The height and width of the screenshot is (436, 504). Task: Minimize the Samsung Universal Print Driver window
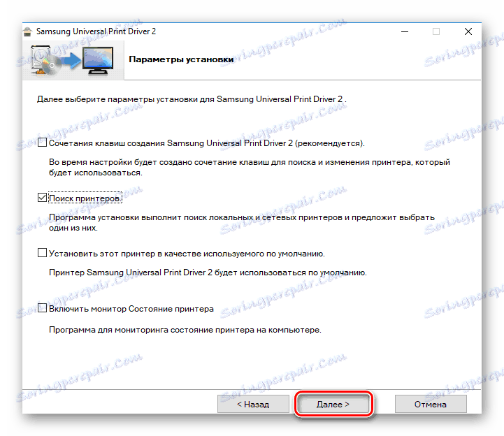pos(405,31)
